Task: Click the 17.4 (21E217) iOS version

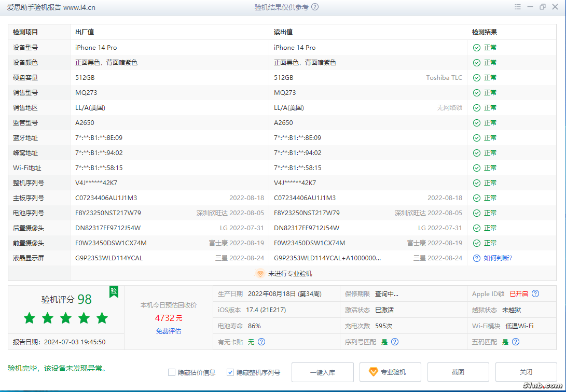Action: click(x=266, y=310)
